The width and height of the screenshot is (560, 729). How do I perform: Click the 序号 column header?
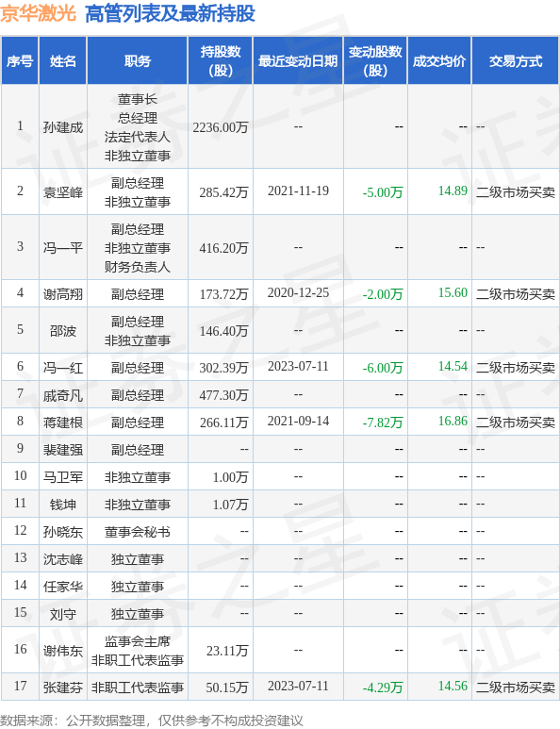coord(20,61)
